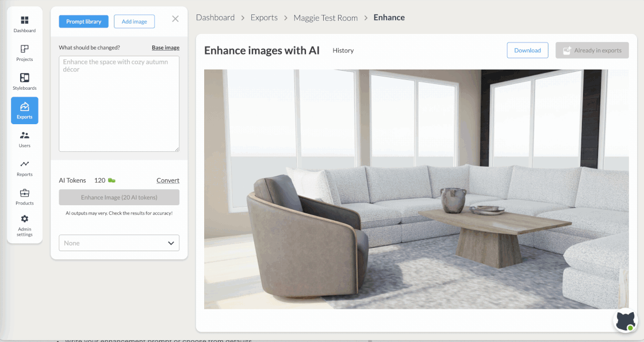Open Admin settings gear icon
The width and height of the screenshot is (644, 342).
(x=25, y=225)
